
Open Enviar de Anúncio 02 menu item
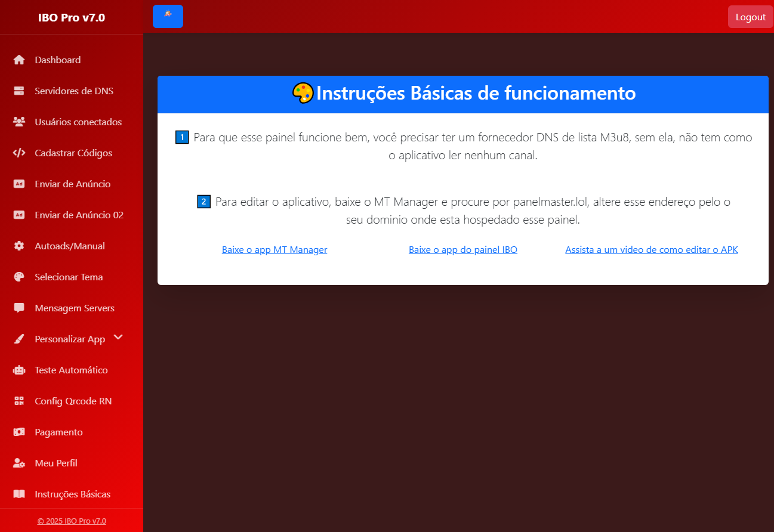tap(79, 215)
